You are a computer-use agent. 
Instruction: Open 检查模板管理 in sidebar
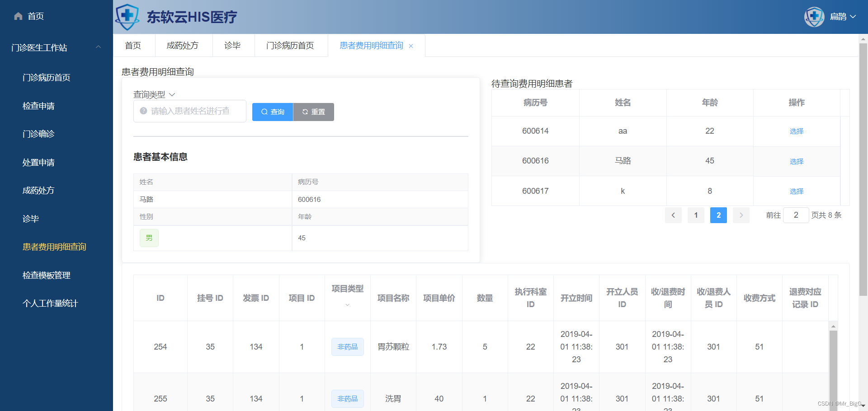tap(47, 276)
